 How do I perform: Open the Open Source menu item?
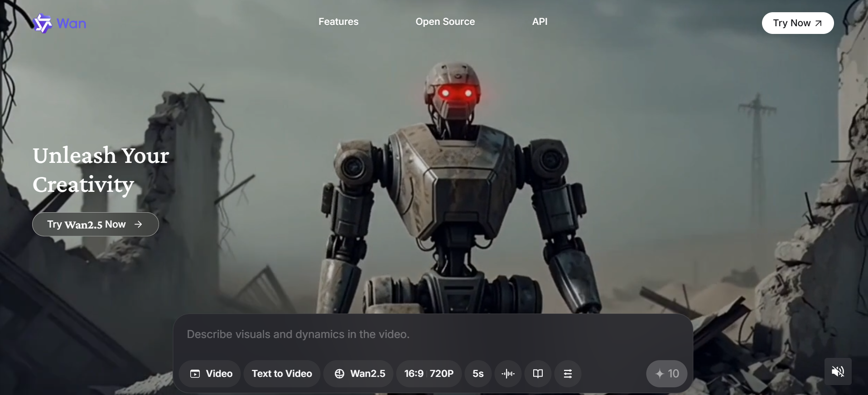(x=445, y=22)
